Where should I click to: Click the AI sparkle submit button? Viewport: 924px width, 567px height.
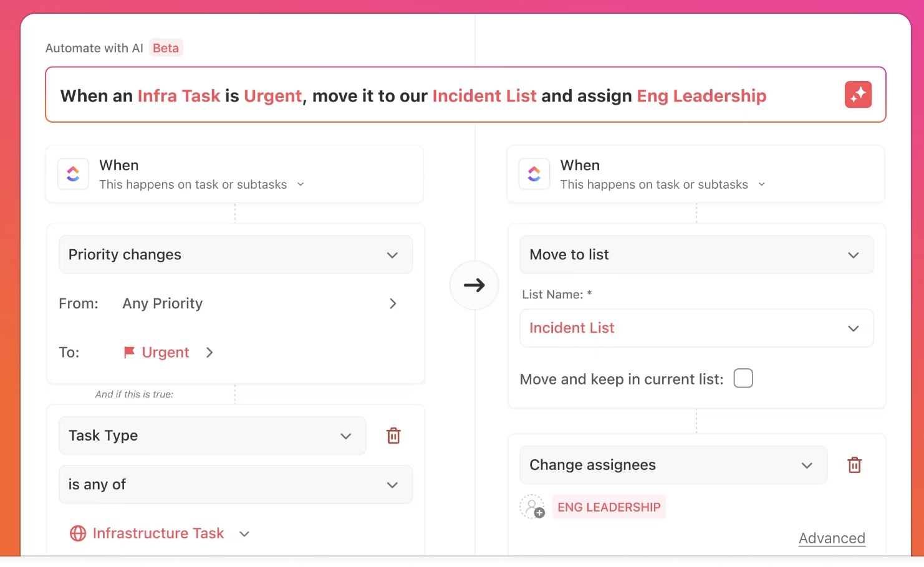click(x=858, y=95)
